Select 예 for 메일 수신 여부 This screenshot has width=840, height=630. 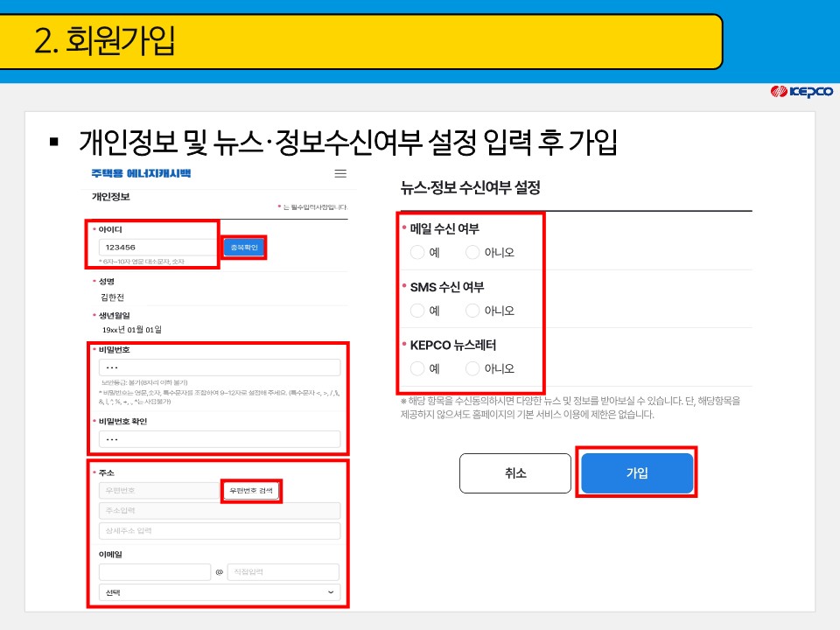pos(417,252)
